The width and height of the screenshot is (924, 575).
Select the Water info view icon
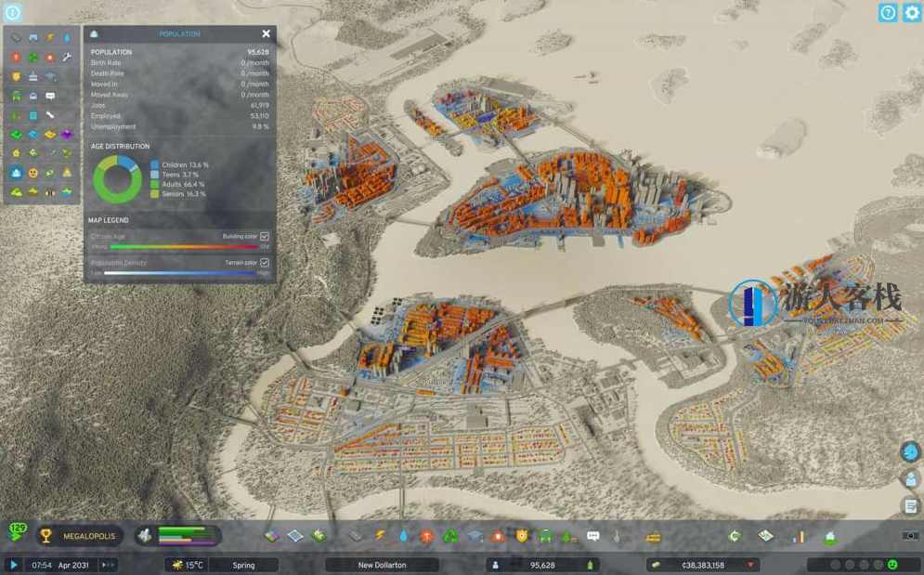67,36
